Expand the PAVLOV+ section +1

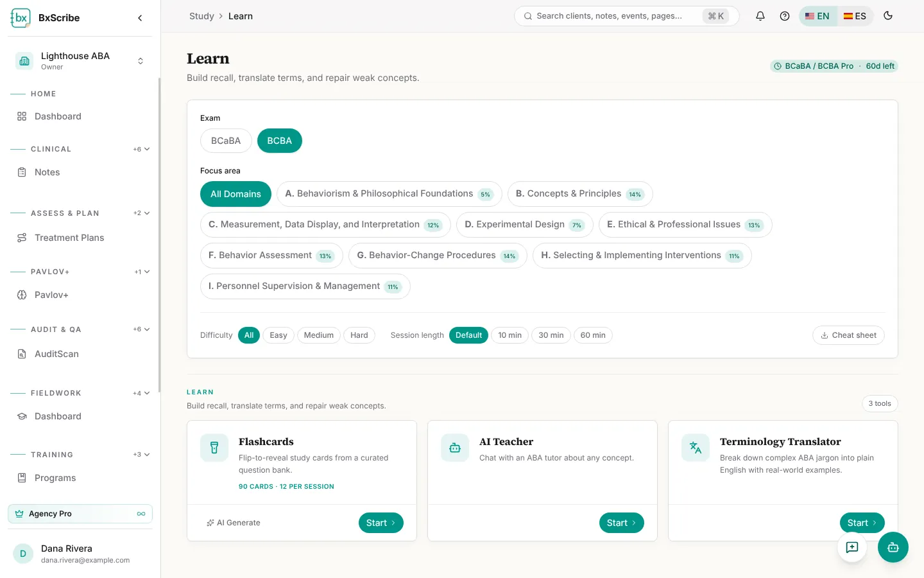point(142,272)
